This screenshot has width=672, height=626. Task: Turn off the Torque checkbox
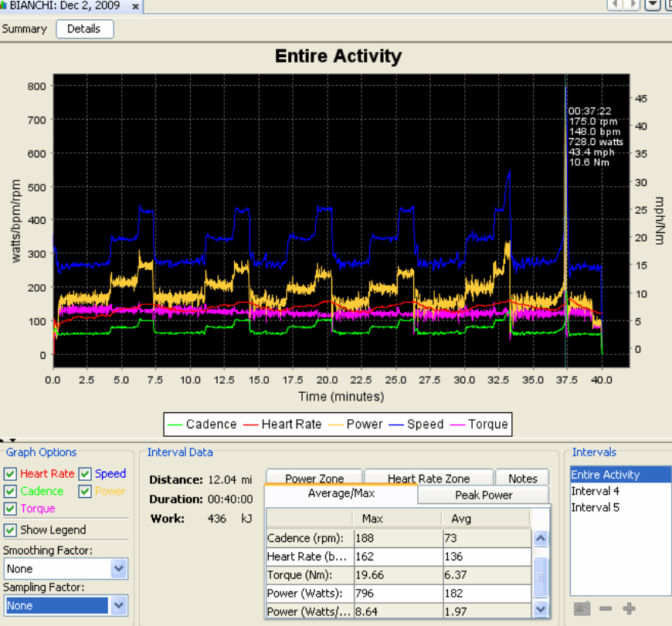click(x=10, y=509)
